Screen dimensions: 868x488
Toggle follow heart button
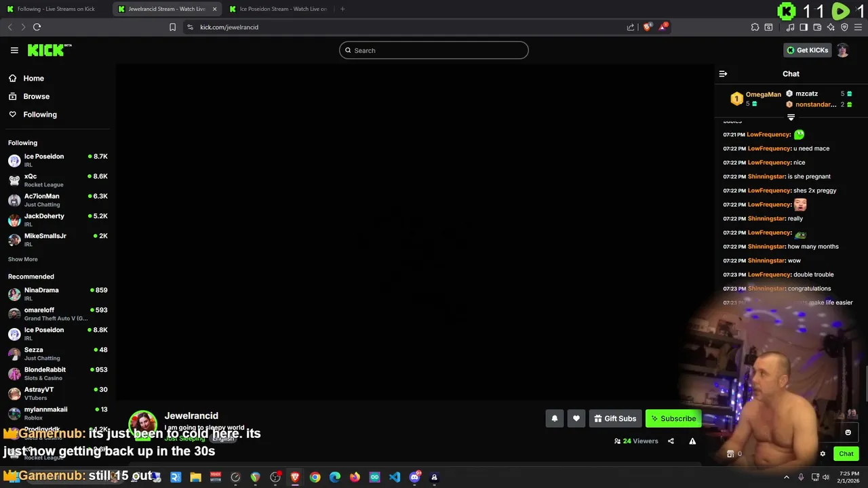coord(576,419)
